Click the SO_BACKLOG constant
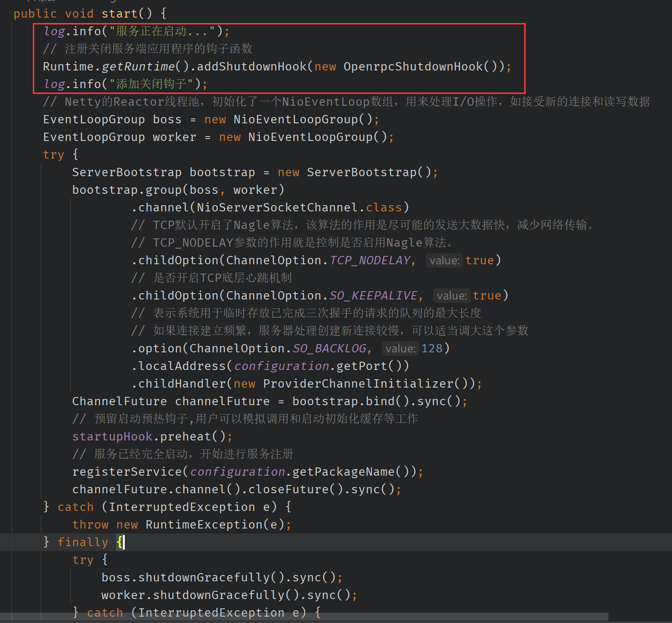 click(x=329, y=348)
